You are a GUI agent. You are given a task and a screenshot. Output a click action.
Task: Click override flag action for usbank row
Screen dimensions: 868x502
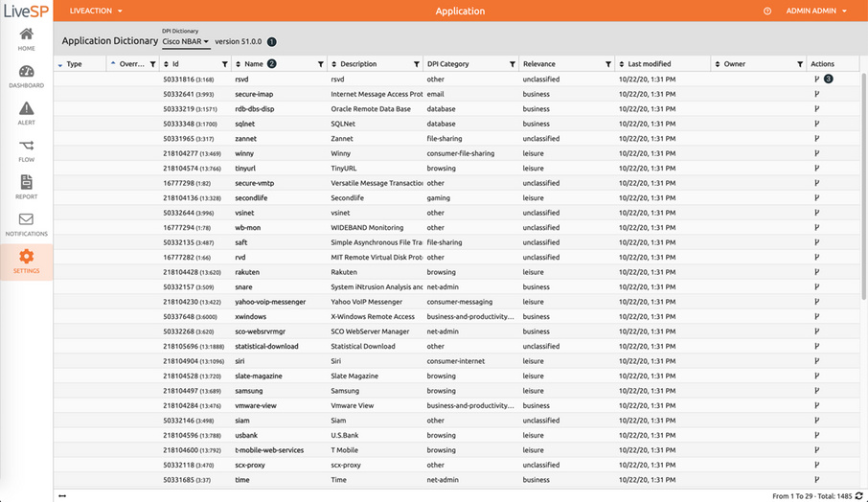[816, 435]
